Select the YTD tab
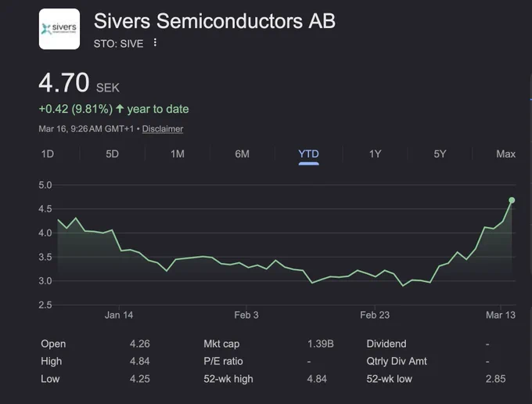Viewport: 532px width, 404px height. coord(308,154)
